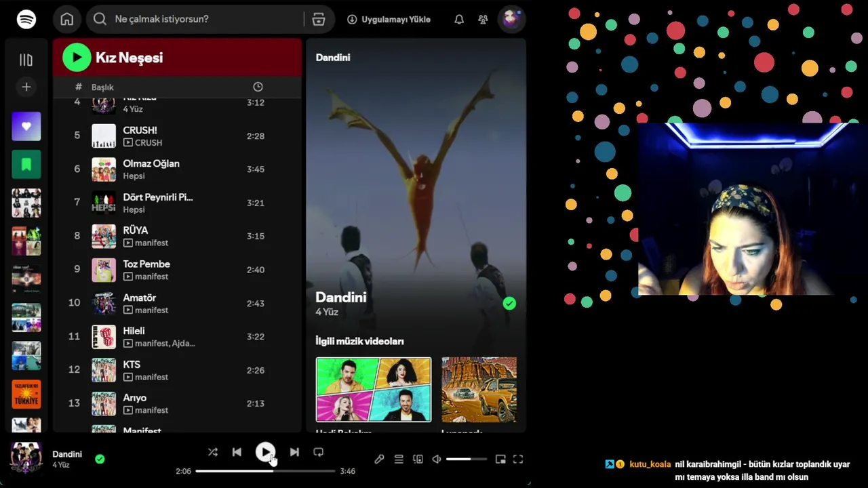The width and height of the screenshot is (868, 488).
Task: Skip to the next track
Action: (294, 452)
